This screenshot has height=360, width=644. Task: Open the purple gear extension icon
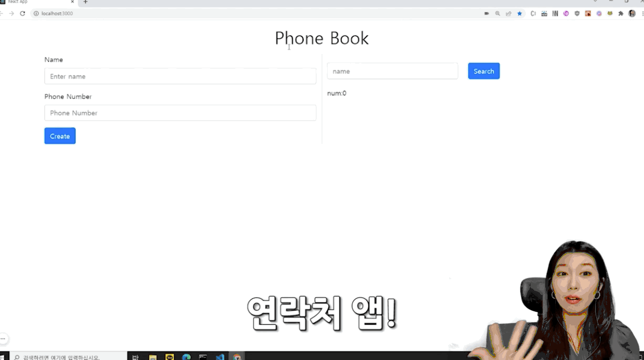tap(599, 14)
